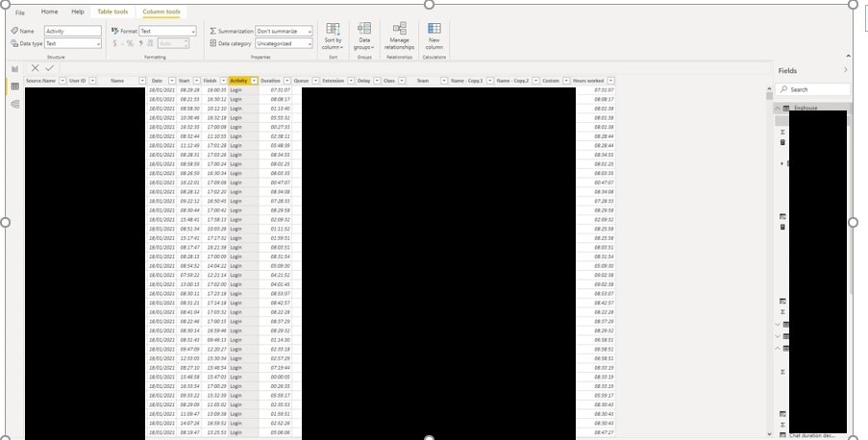
Task: Commit formula with checkmark icon
Action: pyautogui.click(x=50, y=67)
